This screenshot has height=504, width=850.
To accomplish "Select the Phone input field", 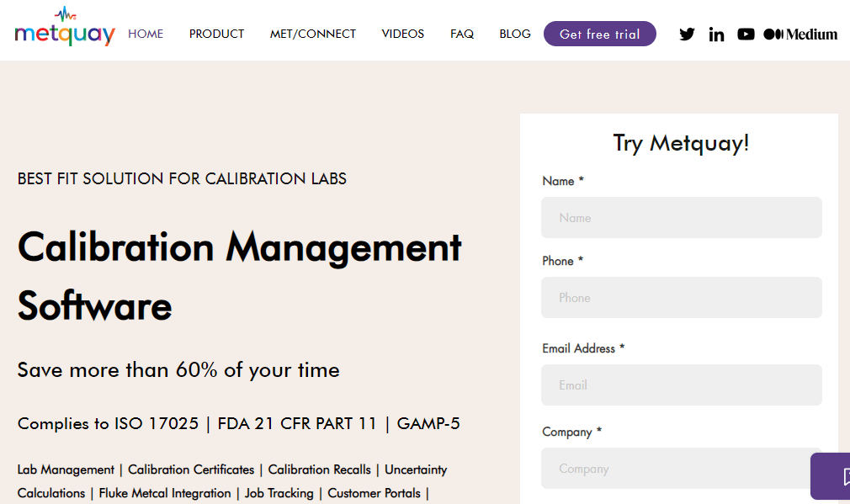I will coord(681,297).
